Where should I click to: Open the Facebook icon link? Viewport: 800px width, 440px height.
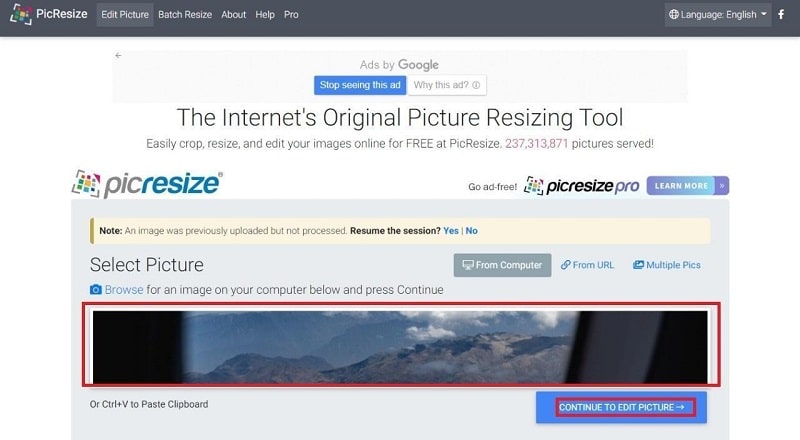pos(781,14)
